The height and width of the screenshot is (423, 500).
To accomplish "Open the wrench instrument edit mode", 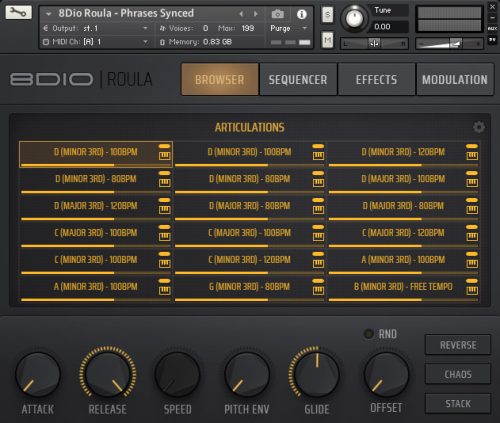I will pos(19,13).
